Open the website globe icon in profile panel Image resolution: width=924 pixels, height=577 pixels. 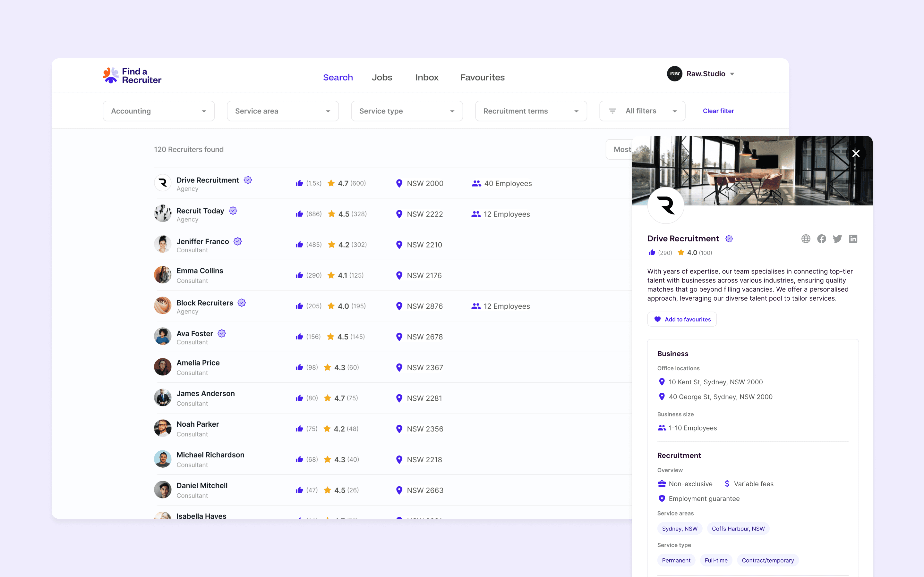coord(806,239)
